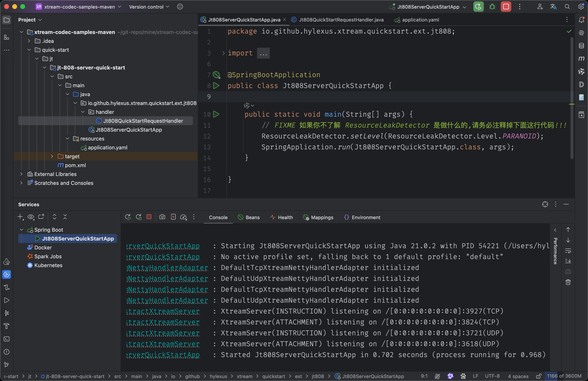Open the Environment tab
The height and width of the screenshot is (381, 588).
(362, 217)
